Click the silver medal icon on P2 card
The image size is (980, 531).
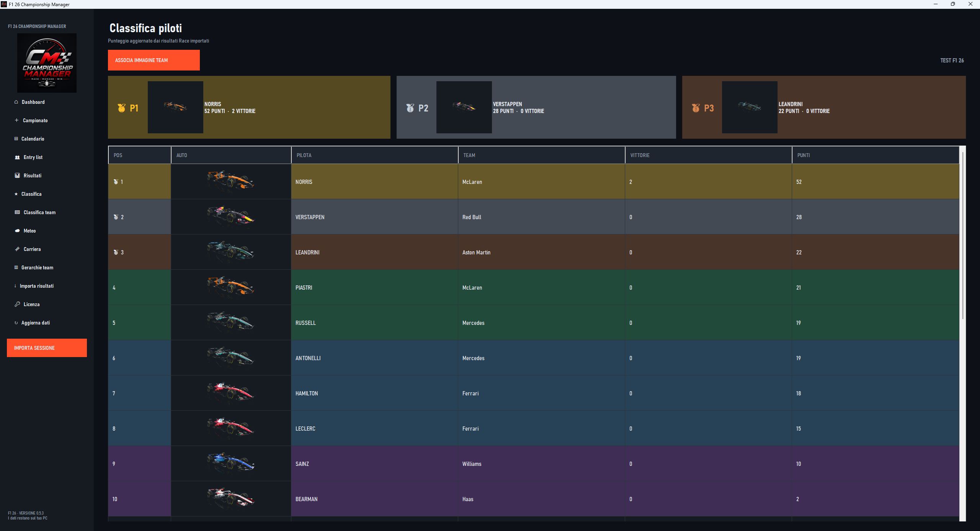(x=410, y=108)
